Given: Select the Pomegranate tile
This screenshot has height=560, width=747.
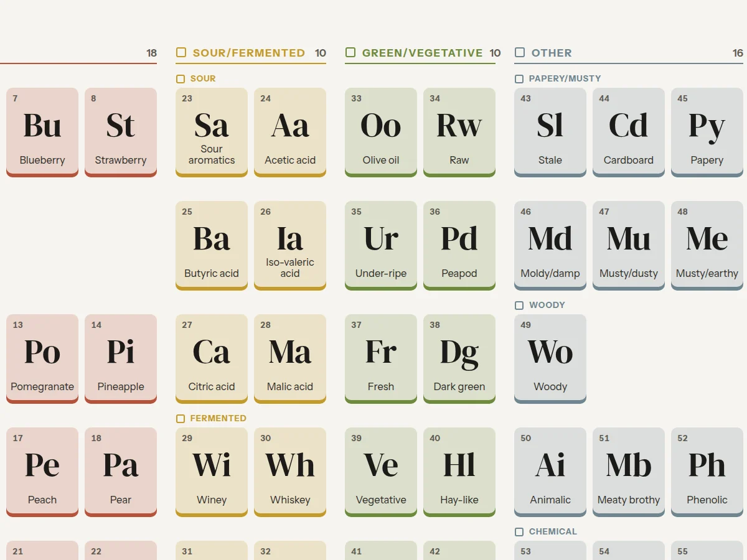Looking at the screenshot, I should pyautogui.click(x=42, y=359).
